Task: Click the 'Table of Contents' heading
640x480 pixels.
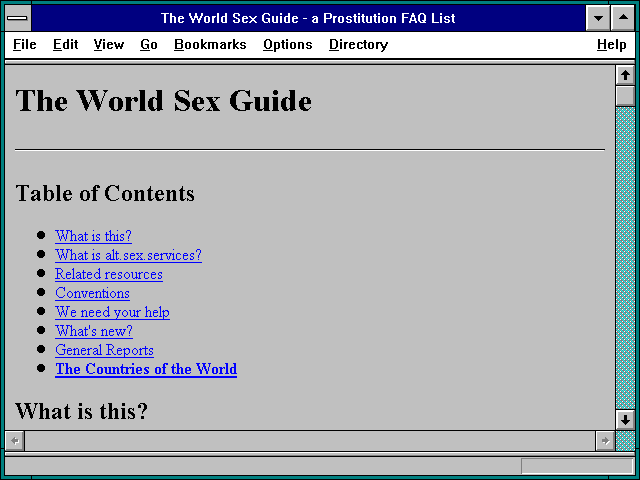Action: (105, 193)
